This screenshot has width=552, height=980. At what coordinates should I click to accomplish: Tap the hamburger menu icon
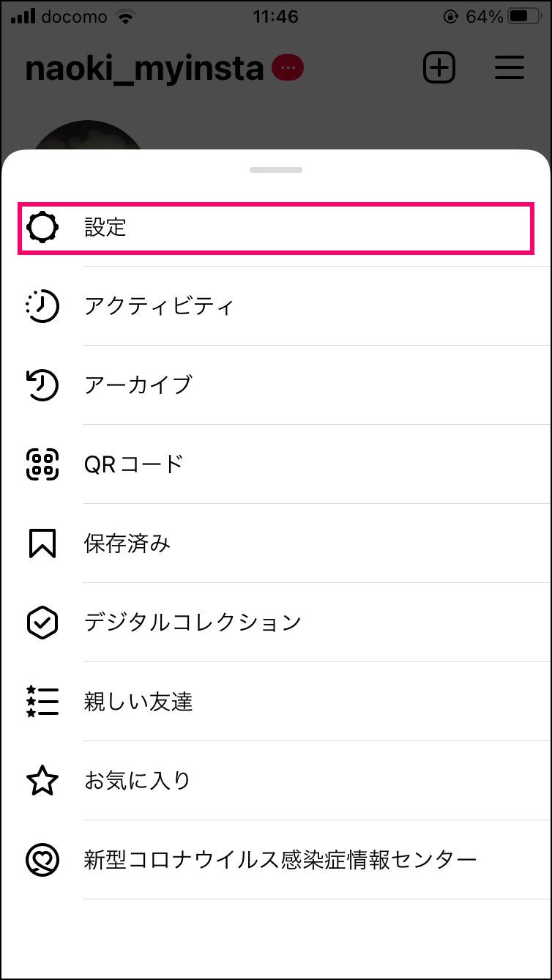click(509, 68)
